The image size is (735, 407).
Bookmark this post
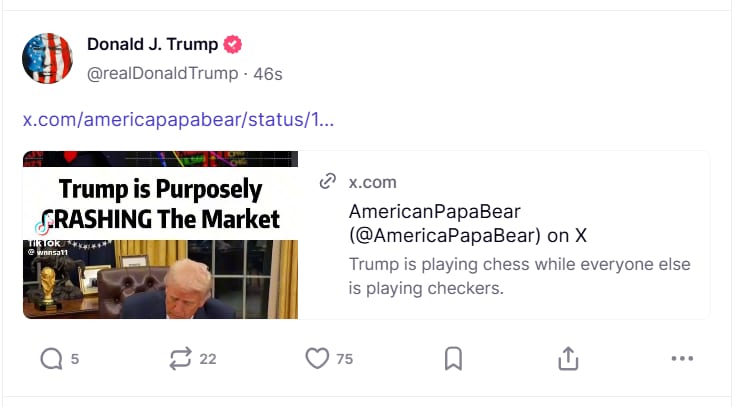coord(453,358)
